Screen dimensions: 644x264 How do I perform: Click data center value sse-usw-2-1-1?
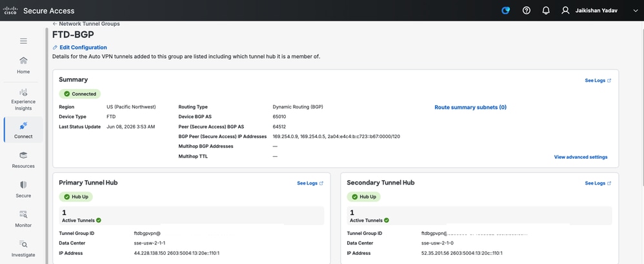150,243
